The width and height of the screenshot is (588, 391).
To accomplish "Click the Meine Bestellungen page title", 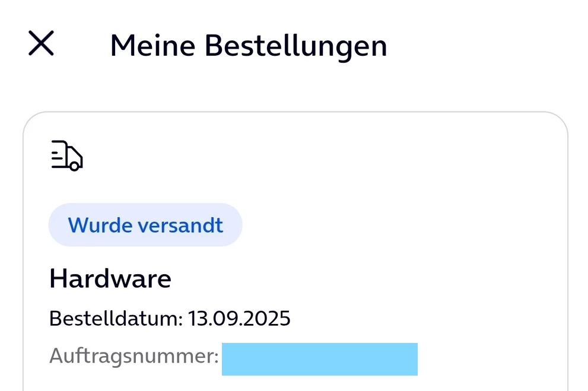I will pyautogui.click(x=249, y=46).
